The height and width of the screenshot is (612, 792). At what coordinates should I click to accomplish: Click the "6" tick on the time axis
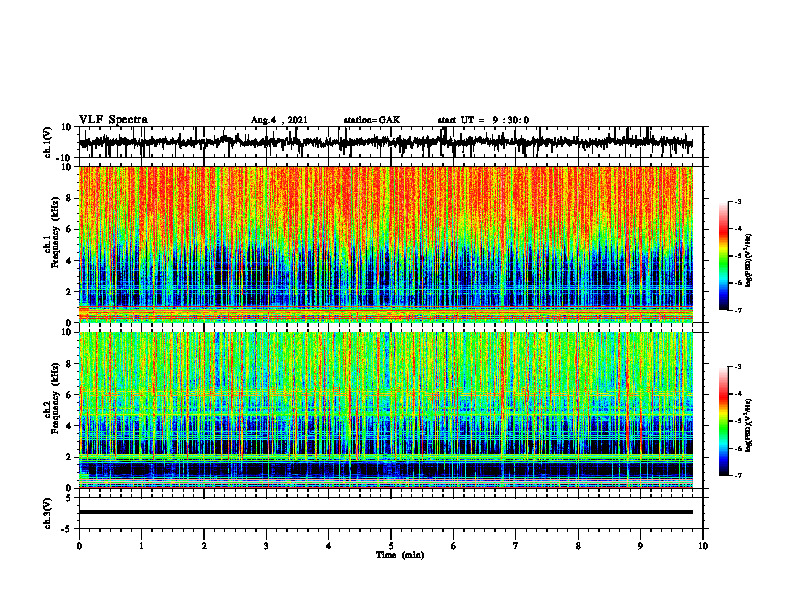[454, 546]
